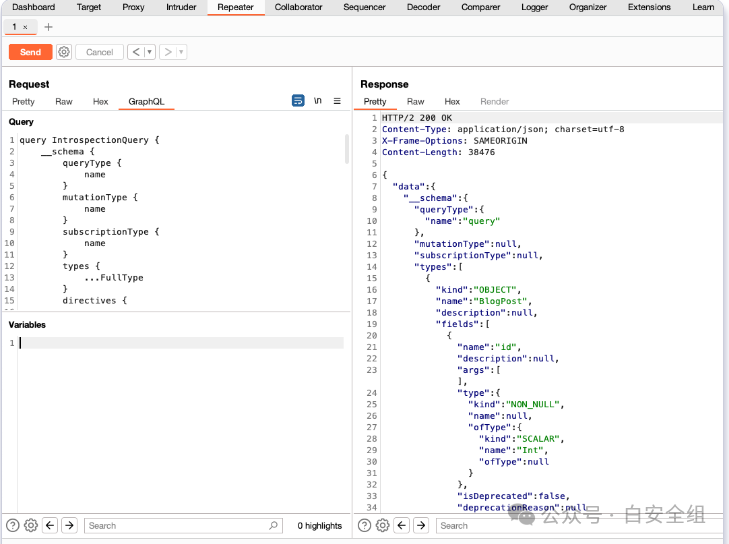Open the Sequencer tab

(x=364, y=7)
